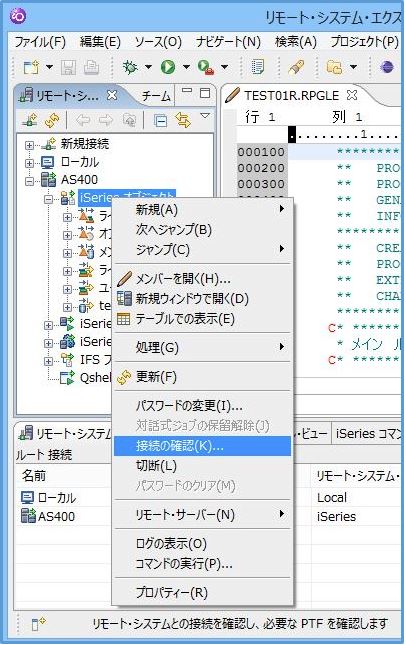Choose ログの表示(O) entry
The height and width of the screenshot is (645, 406).
[202, 544]
